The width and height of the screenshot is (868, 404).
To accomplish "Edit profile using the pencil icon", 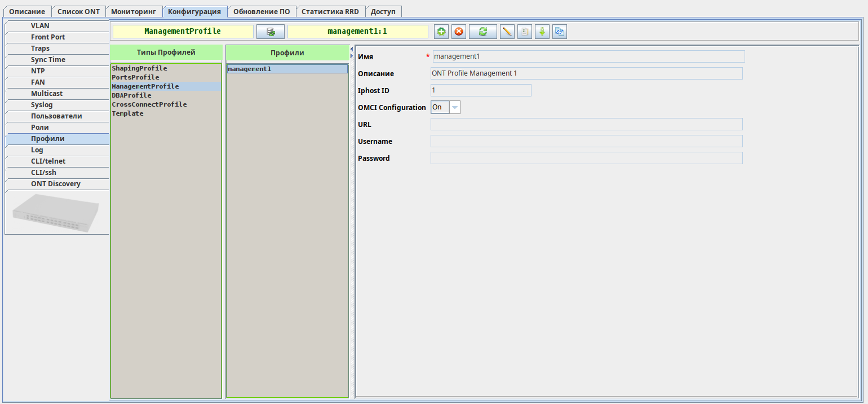I will (x=507, y=32).
